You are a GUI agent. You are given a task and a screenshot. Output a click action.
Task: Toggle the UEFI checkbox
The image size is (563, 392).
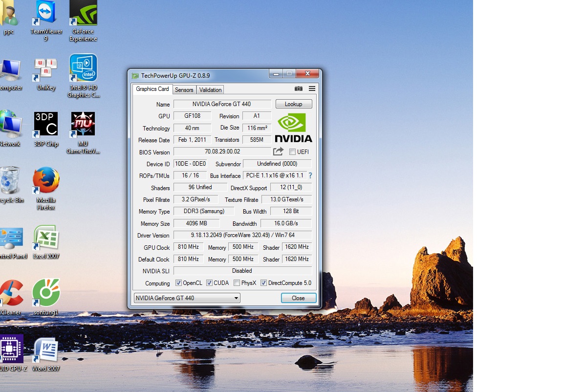pos(292,152)
